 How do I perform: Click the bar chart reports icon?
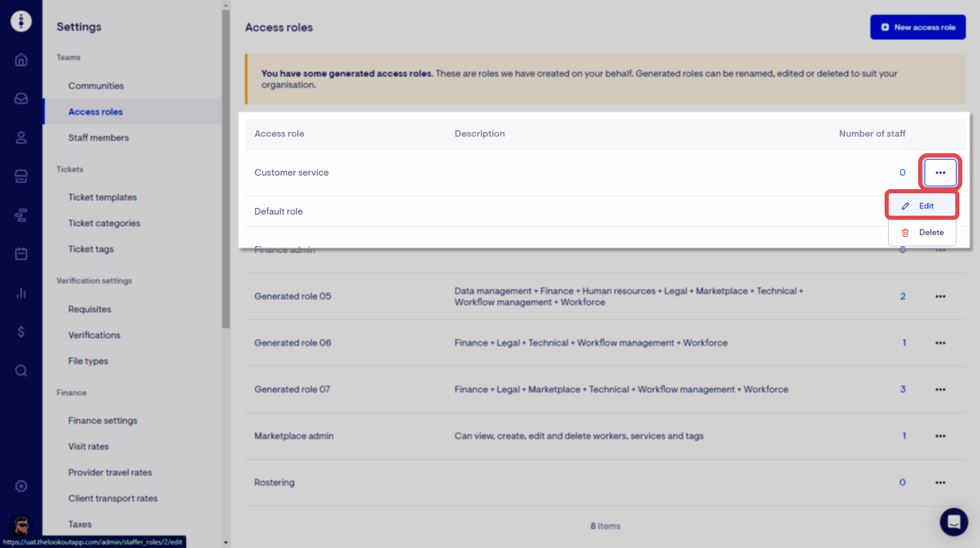pos(21,293)
